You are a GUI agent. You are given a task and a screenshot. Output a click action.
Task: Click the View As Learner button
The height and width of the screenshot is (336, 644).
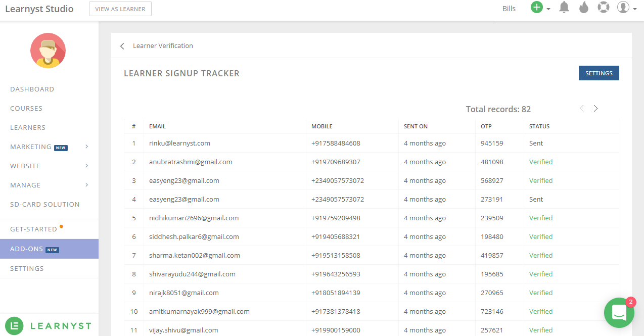tap(120, 9)
